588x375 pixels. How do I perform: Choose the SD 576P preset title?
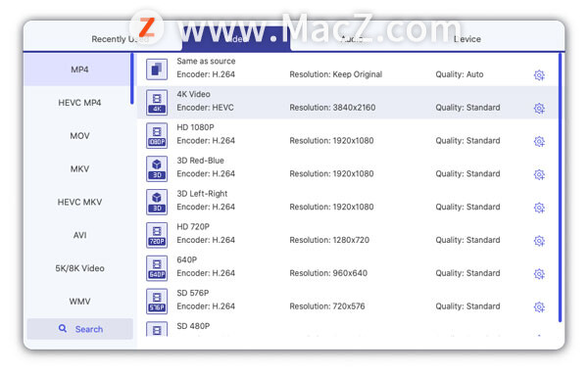193,293
